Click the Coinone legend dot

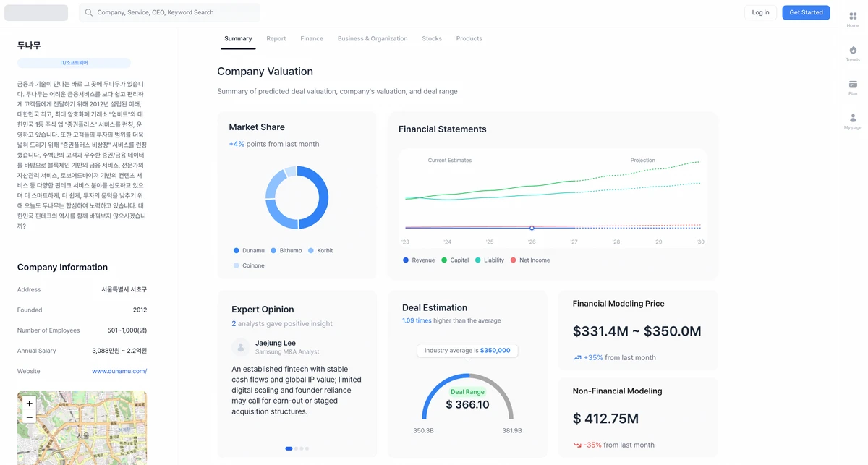point(237,265)
